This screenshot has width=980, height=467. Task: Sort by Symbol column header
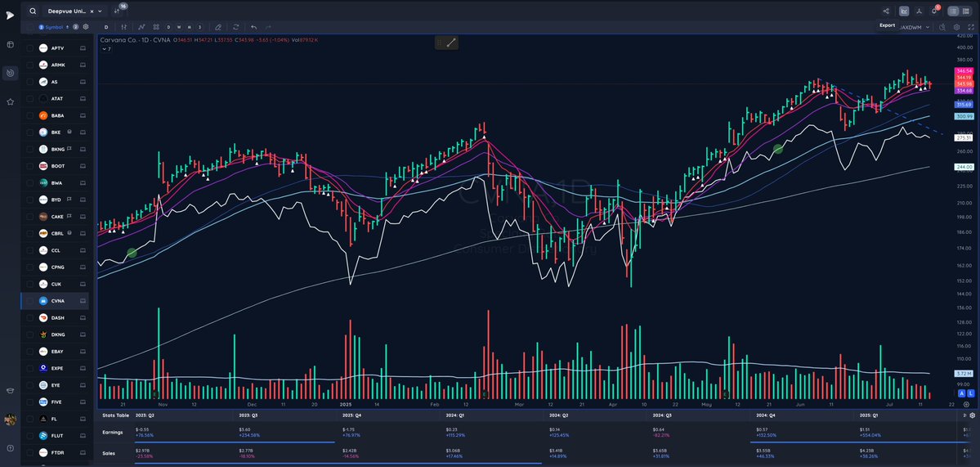(x=54, y=27)
